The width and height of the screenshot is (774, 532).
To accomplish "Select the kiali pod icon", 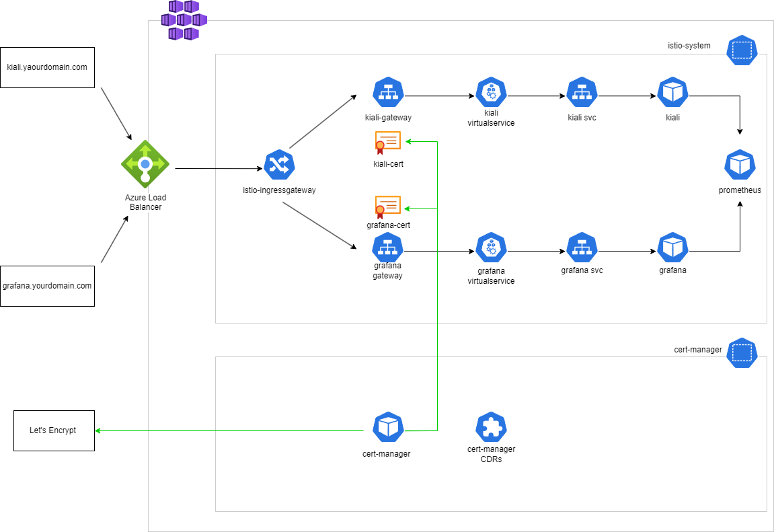I will [x=673, y=91].
